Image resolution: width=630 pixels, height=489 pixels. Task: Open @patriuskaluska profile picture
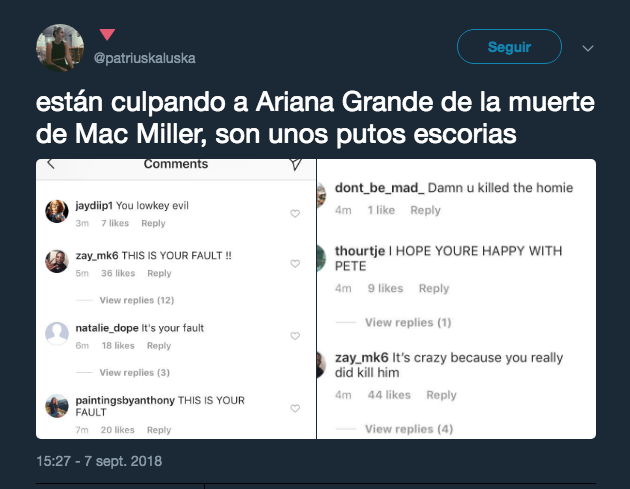pyautogui.click(x=60, y=47)
